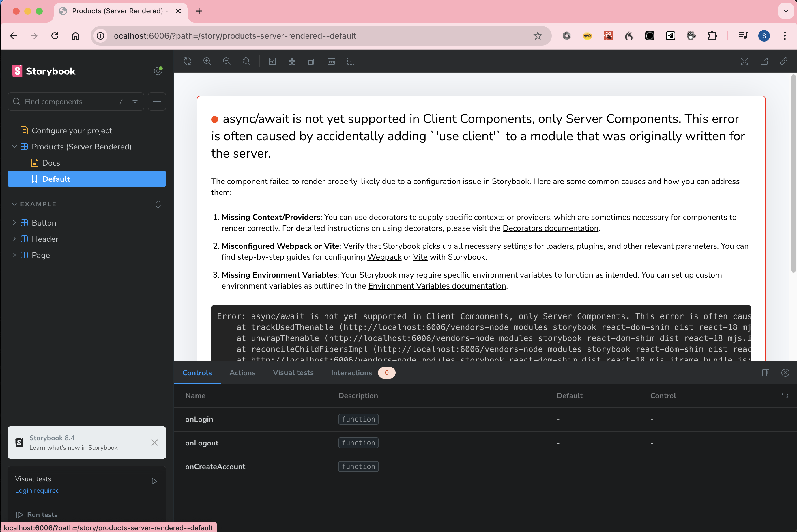Open the Docs page under Products
This screenshot has height=532, width=797.
[51, 163]
